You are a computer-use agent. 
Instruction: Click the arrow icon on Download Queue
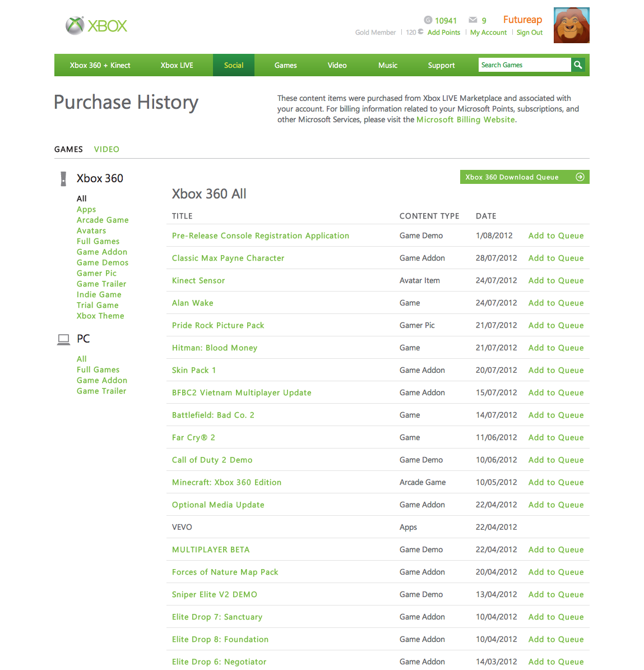(580, 177)
